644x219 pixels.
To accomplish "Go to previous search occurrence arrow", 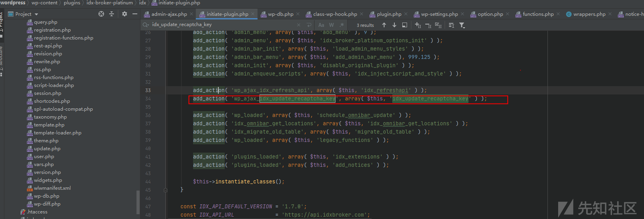I will (384, 25).
